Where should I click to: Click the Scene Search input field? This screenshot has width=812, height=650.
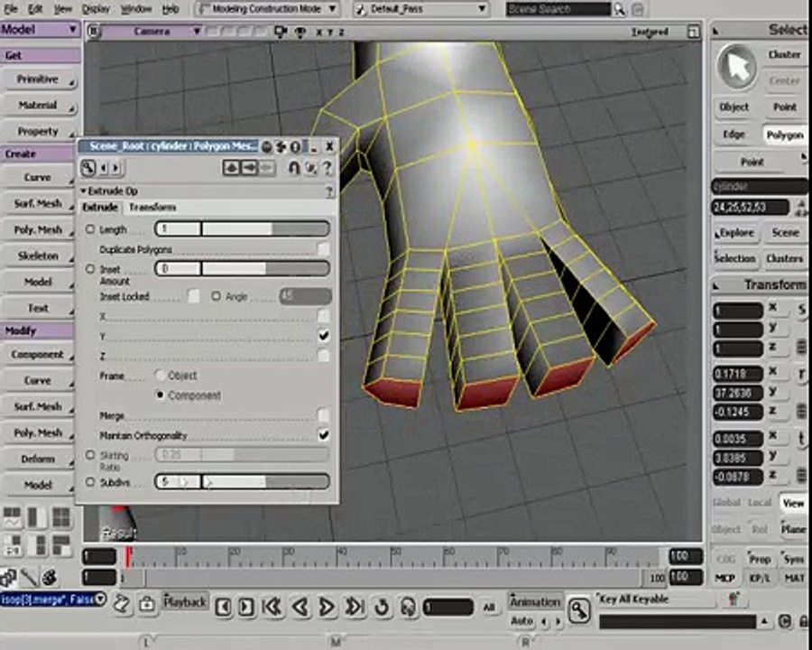pyautogui.click(x=558, y=9)
